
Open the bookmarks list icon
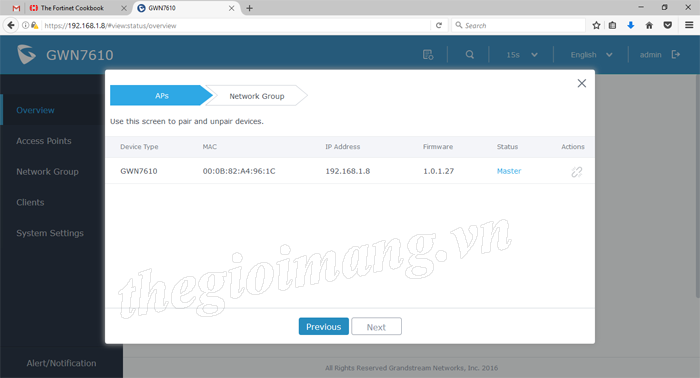coord(612,25)
